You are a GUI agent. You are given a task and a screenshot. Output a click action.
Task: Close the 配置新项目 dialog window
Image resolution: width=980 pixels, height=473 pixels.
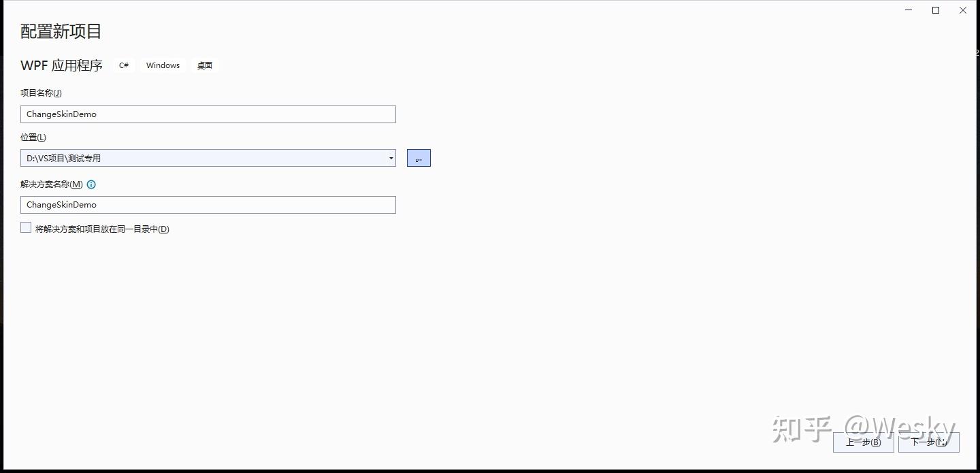pyautogui.click(x=963, y=10)
